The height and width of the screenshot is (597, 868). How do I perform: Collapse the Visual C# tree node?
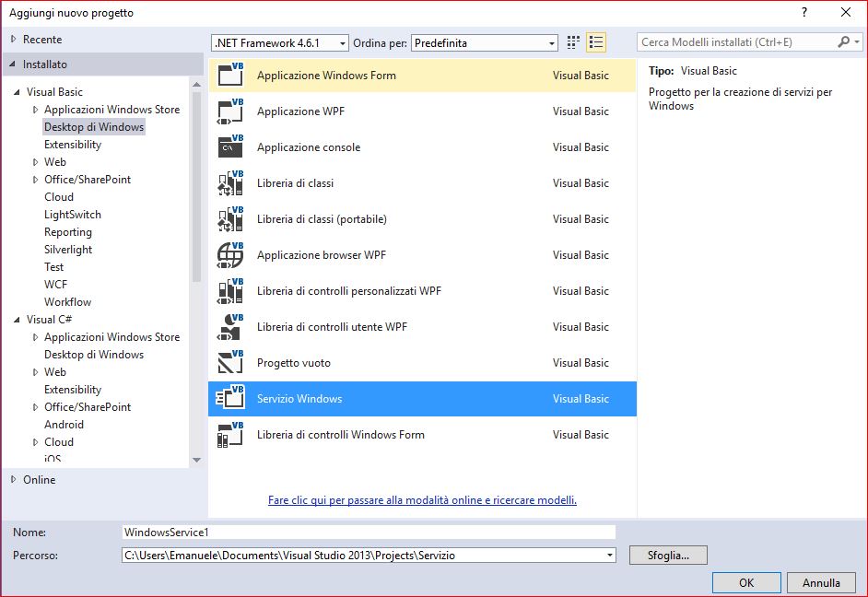point(17,320)
